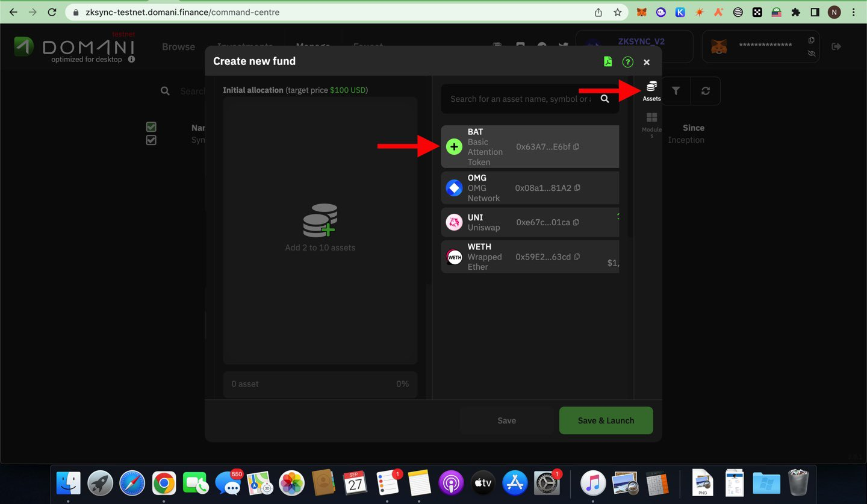
Task: Add BAT token with green plus icon
Action: pos(454,146)
